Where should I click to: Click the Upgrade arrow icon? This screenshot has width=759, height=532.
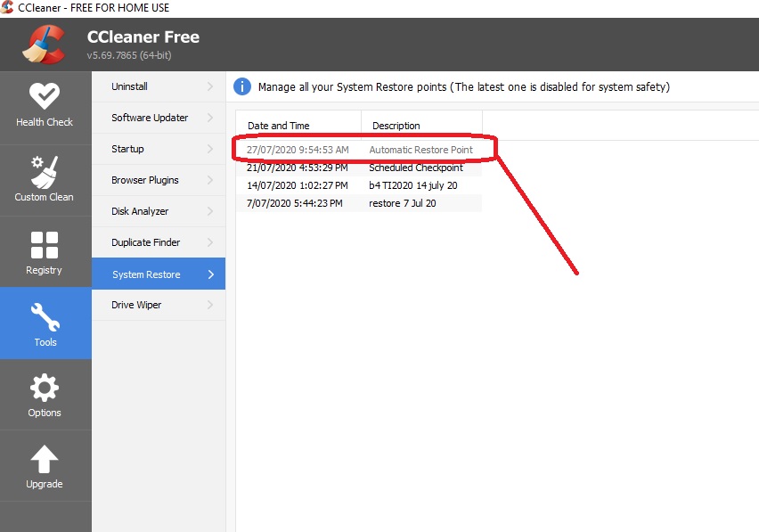[x=45, y=459]
